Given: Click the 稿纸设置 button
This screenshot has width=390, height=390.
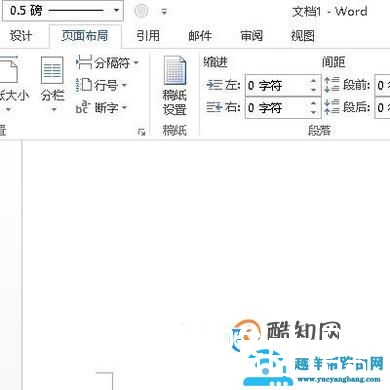Looking at the screenshot, I should coord(174,86).
